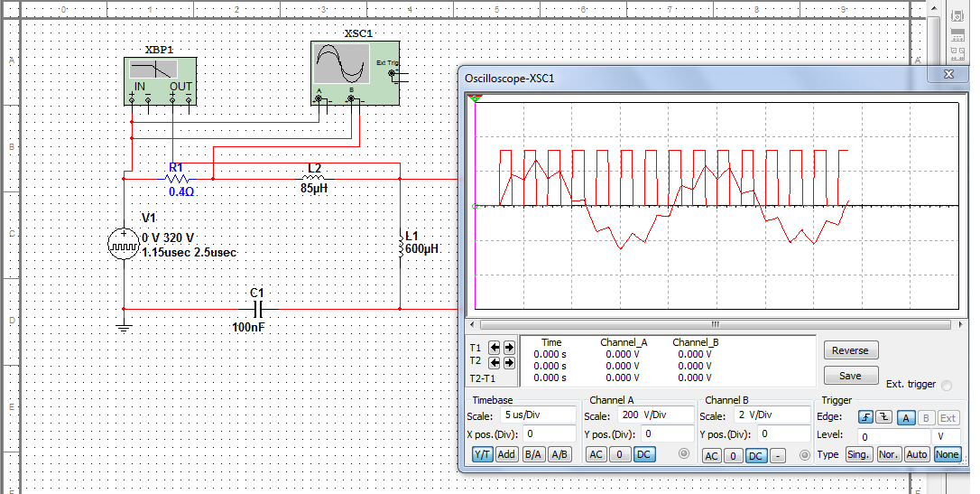The width and height of the screenshot is (980, 494).
Task: Set trigger type to Sing.
Action: tap(858, 454)
